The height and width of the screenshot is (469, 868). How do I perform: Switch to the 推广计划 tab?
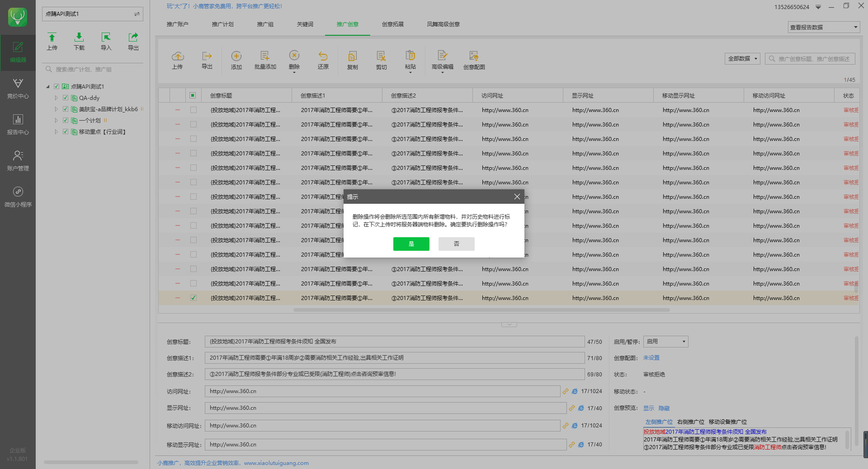[222, 24]
